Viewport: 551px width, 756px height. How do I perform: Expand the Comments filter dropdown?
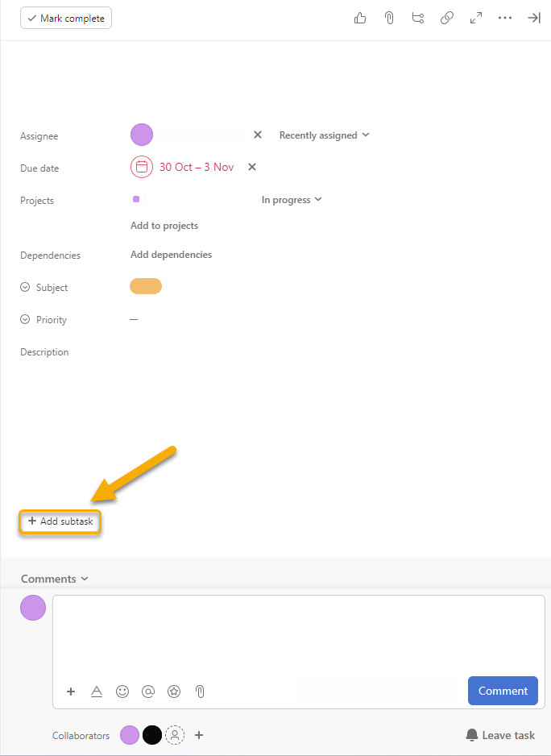[x=55, y=579]
